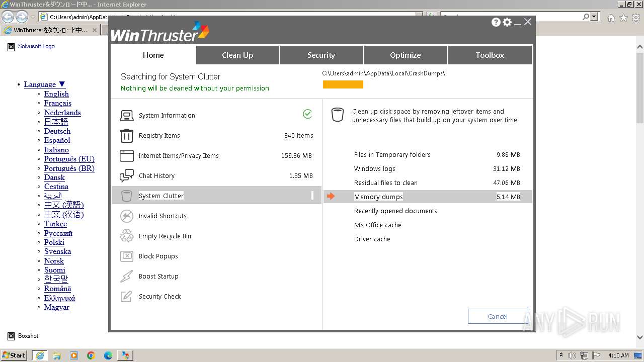Viewport: 644px width, 362px height.
Task: Click the System Clutter bin icon
Action: point(127,196)
